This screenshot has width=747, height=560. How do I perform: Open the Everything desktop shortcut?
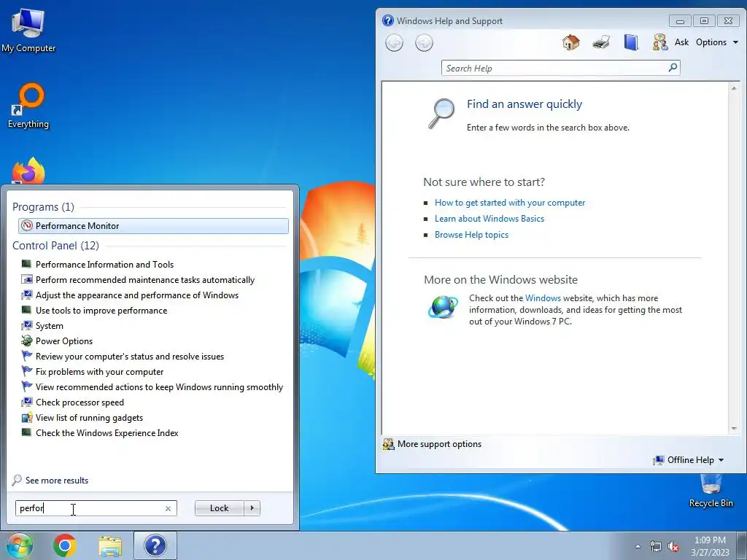28,106
